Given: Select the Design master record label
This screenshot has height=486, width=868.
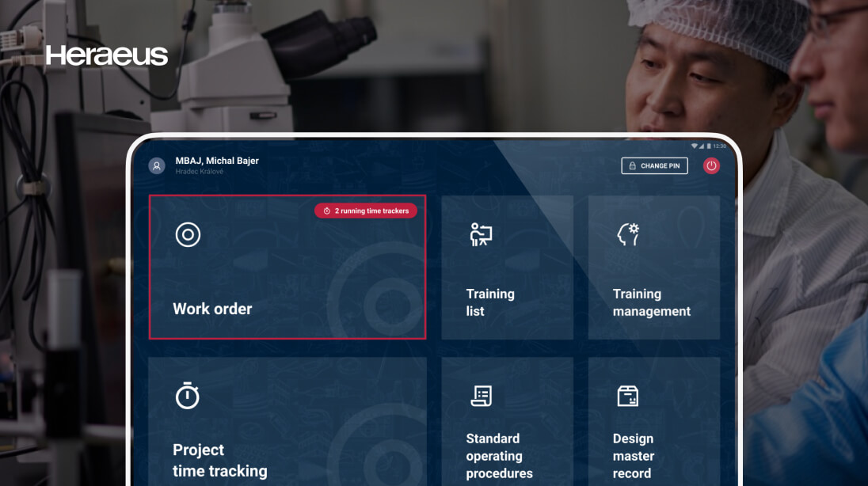Looking at the screenshot, I should tap(634, 456).
